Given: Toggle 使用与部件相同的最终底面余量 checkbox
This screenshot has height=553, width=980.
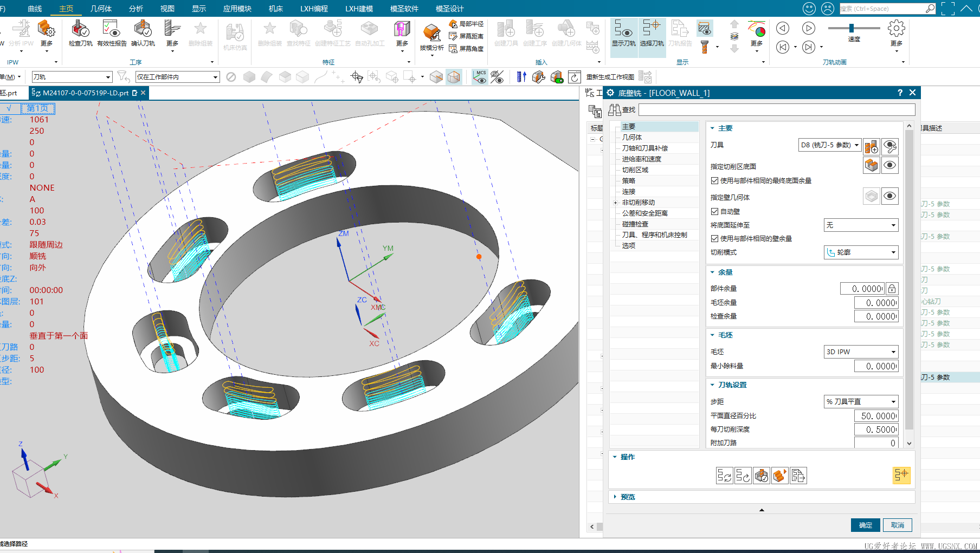Looking at the screenshot, I should coord(714,181).
